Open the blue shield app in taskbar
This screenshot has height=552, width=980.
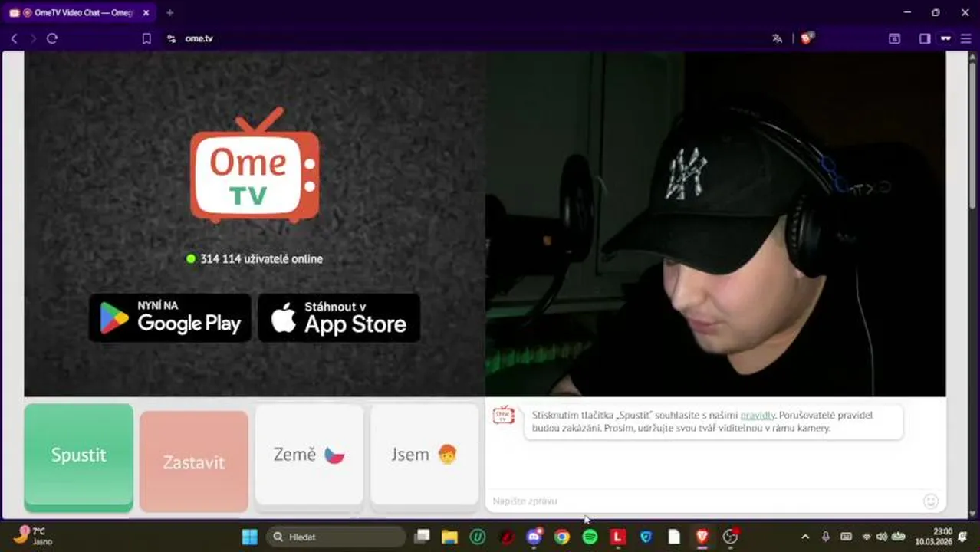click(x=646, y=537)
